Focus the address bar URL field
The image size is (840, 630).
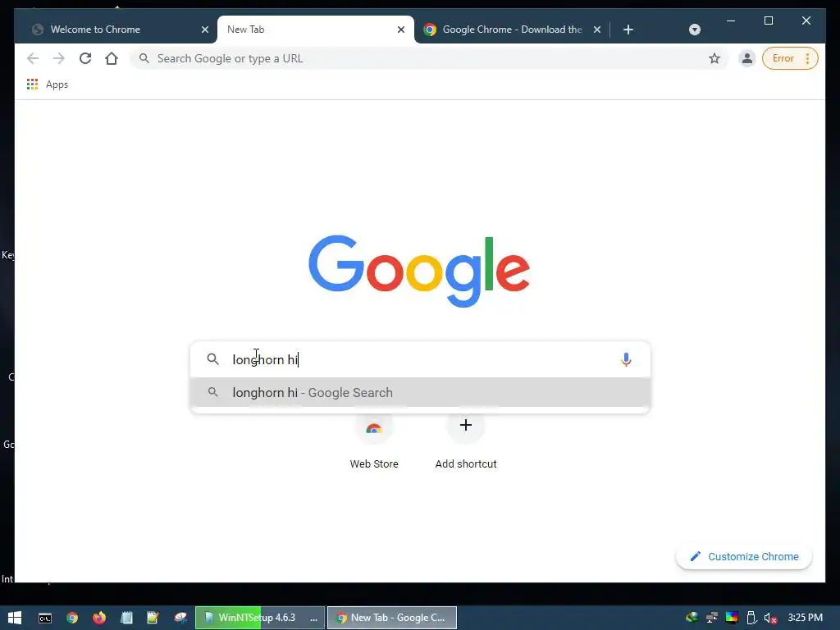[x=428, y=58]
